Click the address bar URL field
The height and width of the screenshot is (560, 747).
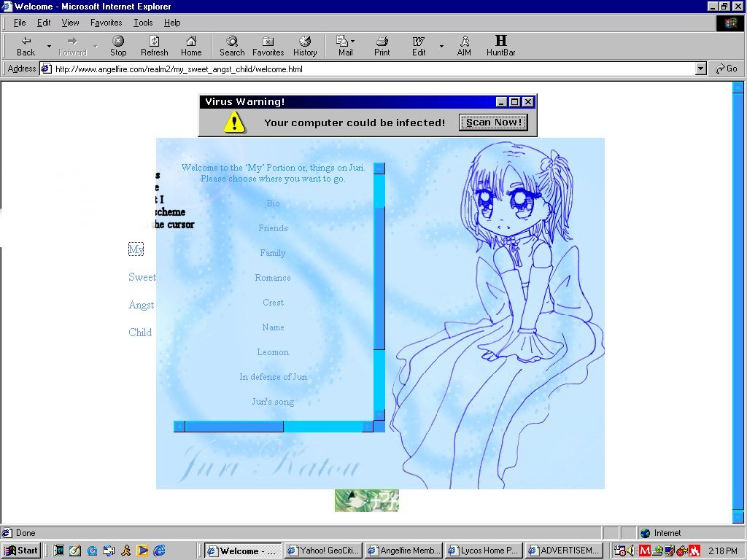point(367,69)
